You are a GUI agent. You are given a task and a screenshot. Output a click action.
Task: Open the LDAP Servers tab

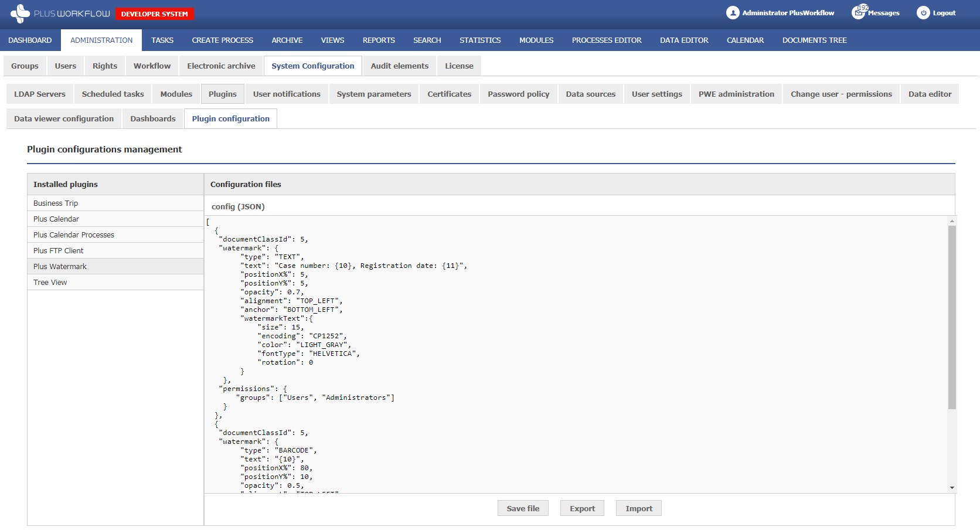(40, 94)
